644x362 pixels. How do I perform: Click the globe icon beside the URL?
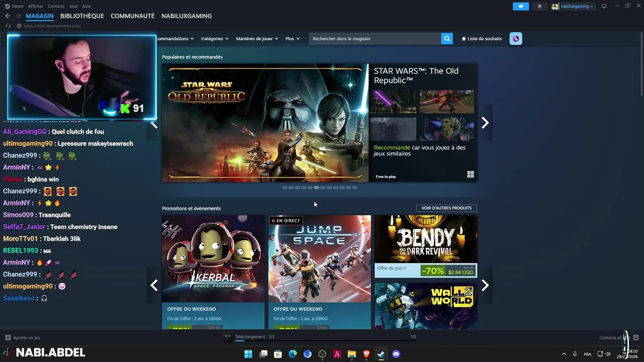[x=19, y=26]
